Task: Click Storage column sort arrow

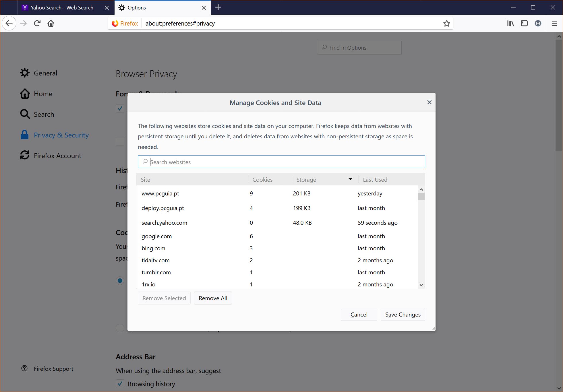Action: 350,179
